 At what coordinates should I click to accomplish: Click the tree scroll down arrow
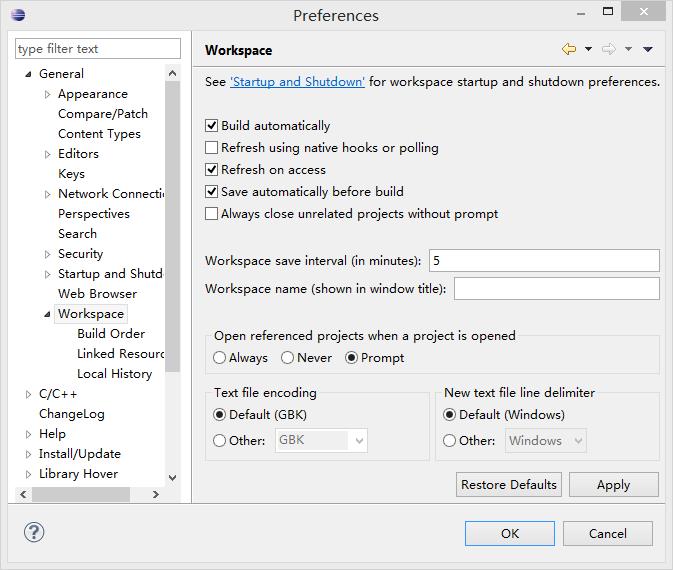tap(173, 478)
